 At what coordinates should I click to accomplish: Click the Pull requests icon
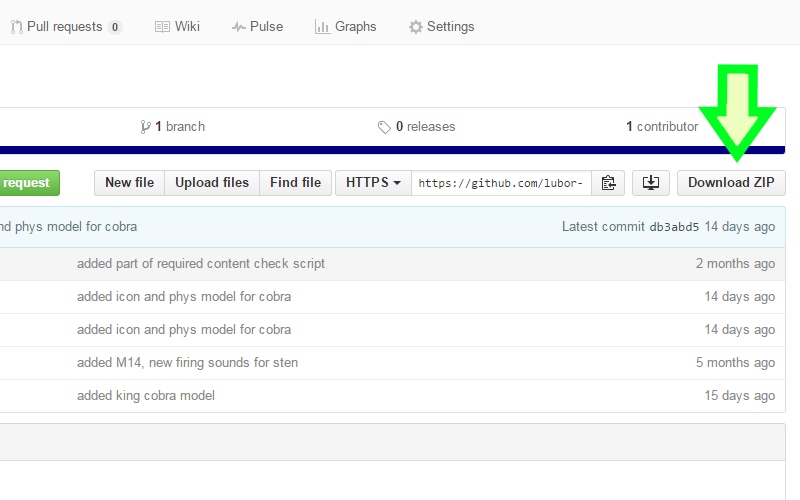[17, 27]
